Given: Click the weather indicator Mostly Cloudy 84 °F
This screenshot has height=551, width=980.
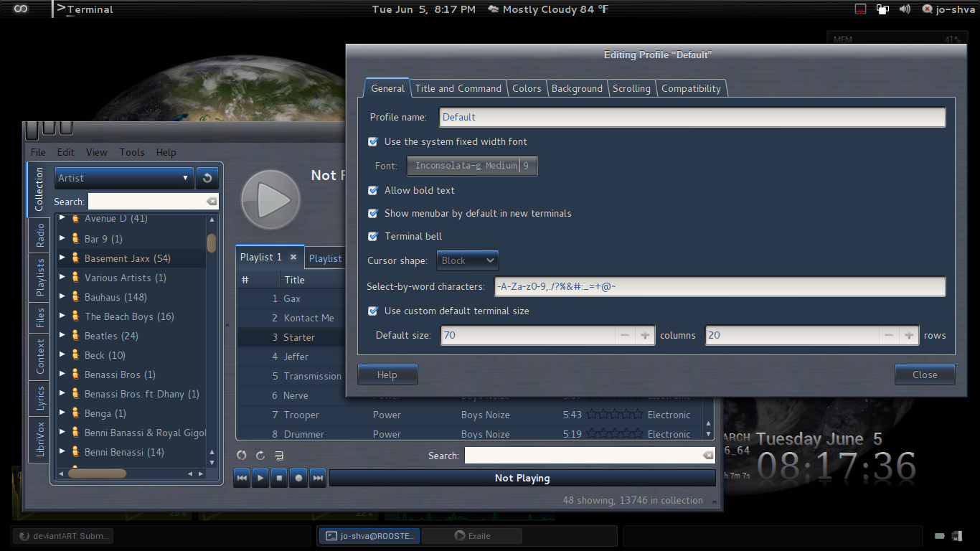Looking at the screenshot, I should pos(547,9).
